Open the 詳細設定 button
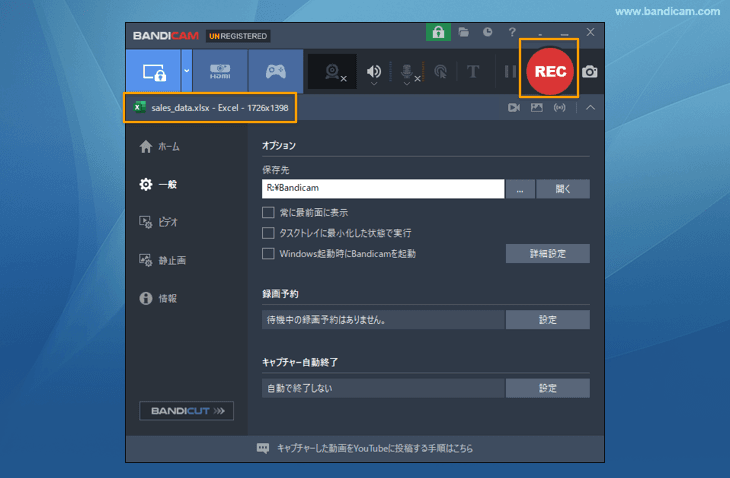This screenshot has height=478, width=730. 548,254
